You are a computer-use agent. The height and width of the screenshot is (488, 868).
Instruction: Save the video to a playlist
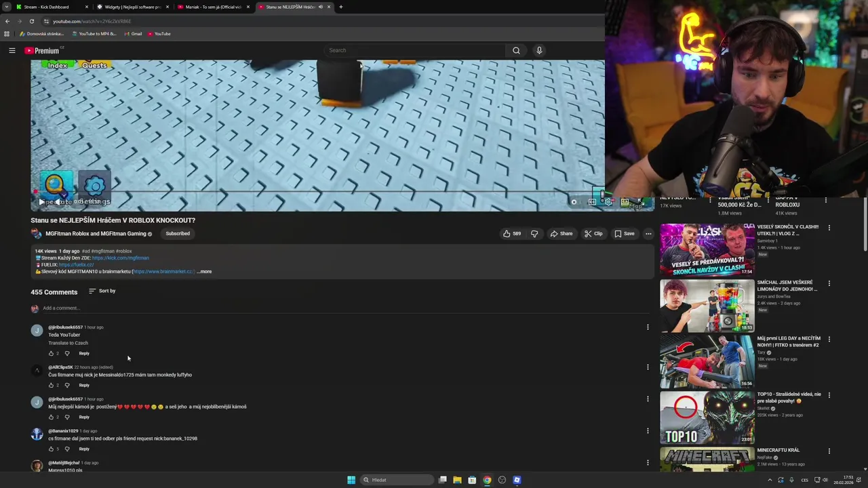(625, 234)
